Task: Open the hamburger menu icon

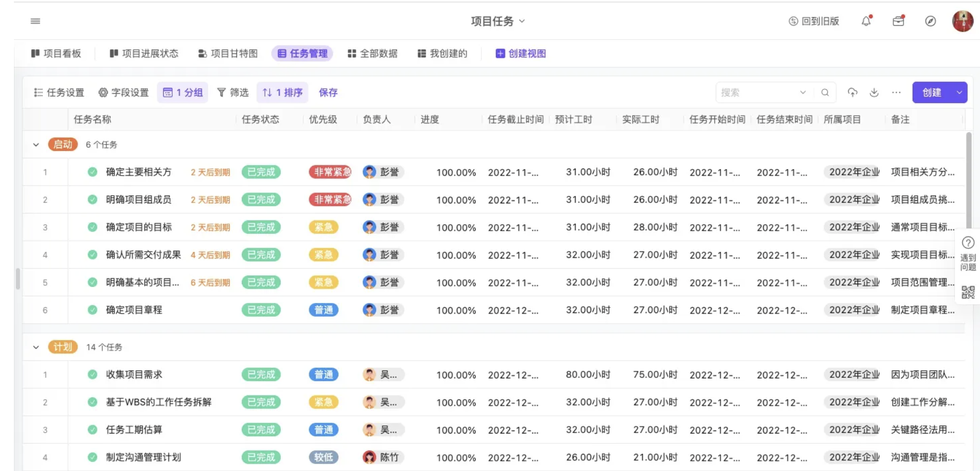Action: [35, 21]
